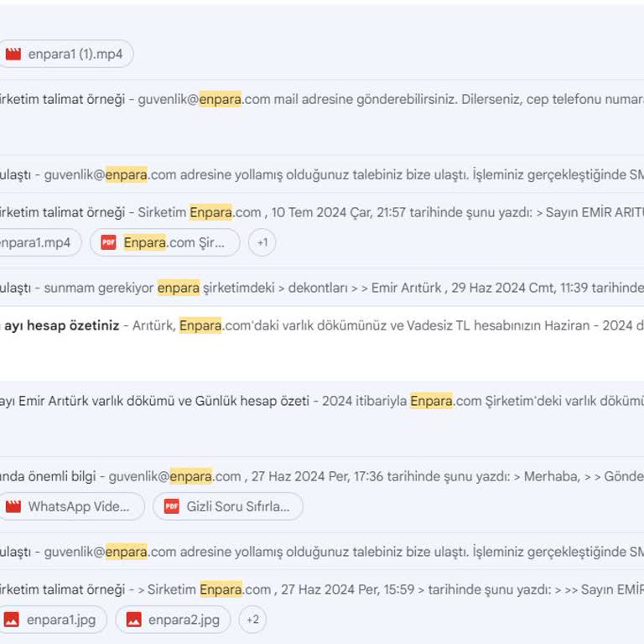This screenshot has height=644, width=644.
Task: Open the enpara1.jpg attachment chip
Action: point(53,620)
